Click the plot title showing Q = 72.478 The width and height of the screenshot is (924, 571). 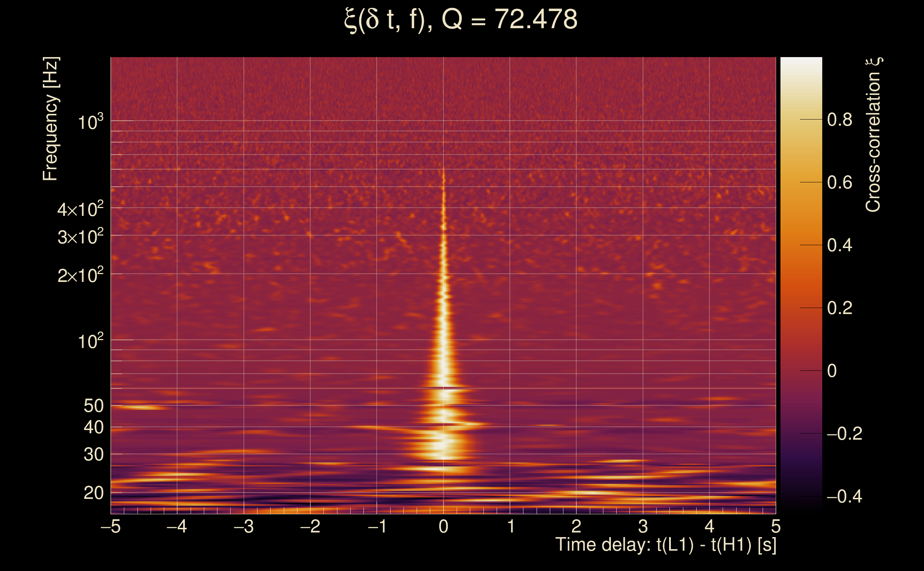coord(461,20)
